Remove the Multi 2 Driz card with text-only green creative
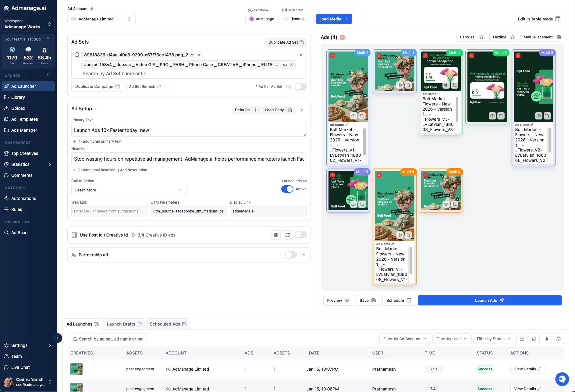 click(x=472, y=56)
